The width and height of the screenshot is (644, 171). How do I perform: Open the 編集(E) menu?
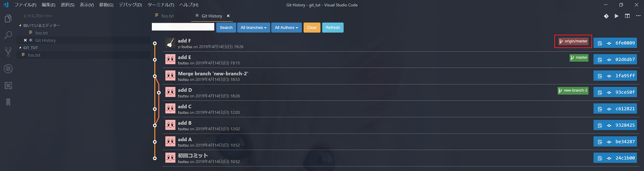48,5
